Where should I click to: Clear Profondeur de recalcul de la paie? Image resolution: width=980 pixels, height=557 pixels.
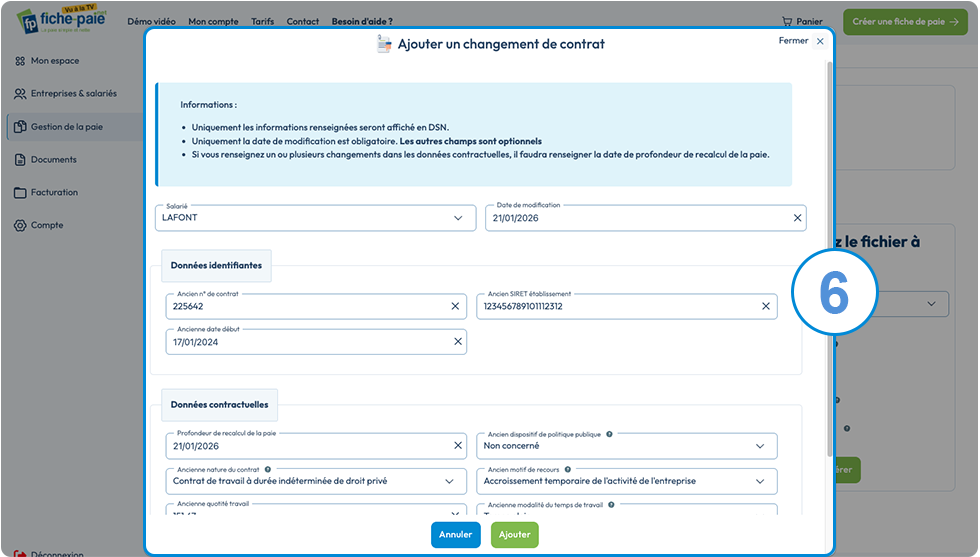pos(458,446)
